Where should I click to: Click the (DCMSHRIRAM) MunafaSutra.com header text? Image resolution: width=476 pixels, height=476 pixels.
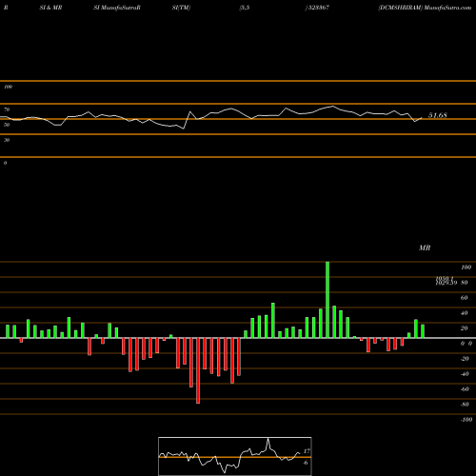(x=425, y=8)
